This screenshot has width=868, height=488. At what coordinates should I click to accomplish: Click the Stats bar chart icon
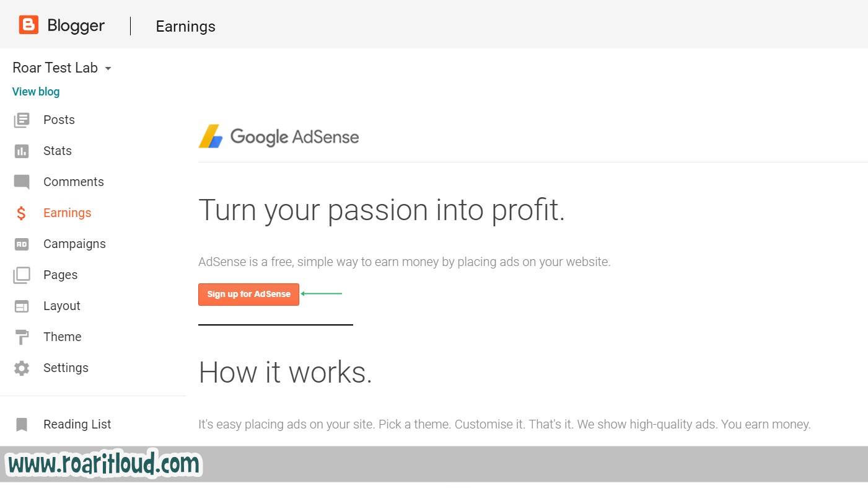pyautogui.click(x=22, y=151)
